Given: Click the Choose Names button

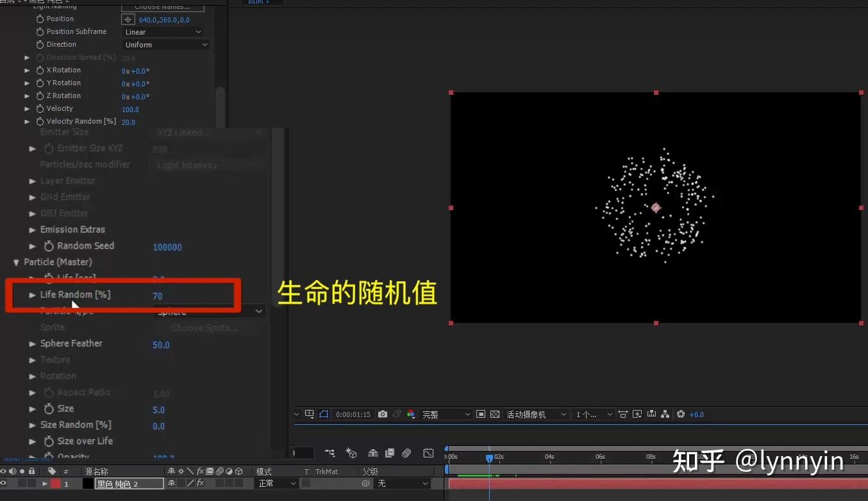Looking at the screenshot, I should pos(162,6).
